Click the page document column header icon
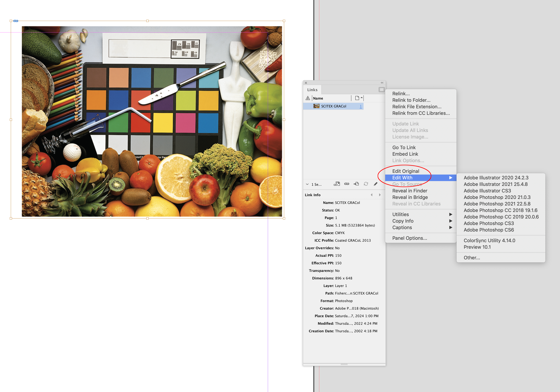Screen dimensions: 560x392 [357, 98]
